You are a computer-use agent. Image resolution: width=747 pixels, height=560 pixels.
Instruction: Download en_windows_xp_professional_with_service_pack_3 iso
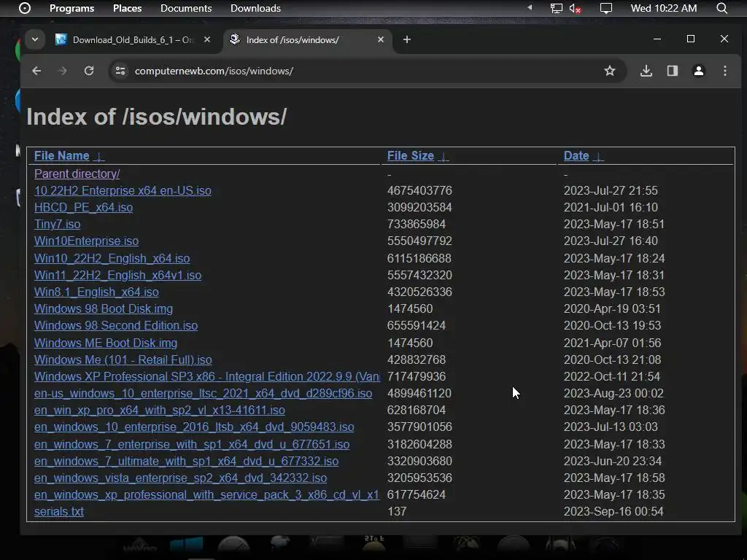(x=206, y=495)
